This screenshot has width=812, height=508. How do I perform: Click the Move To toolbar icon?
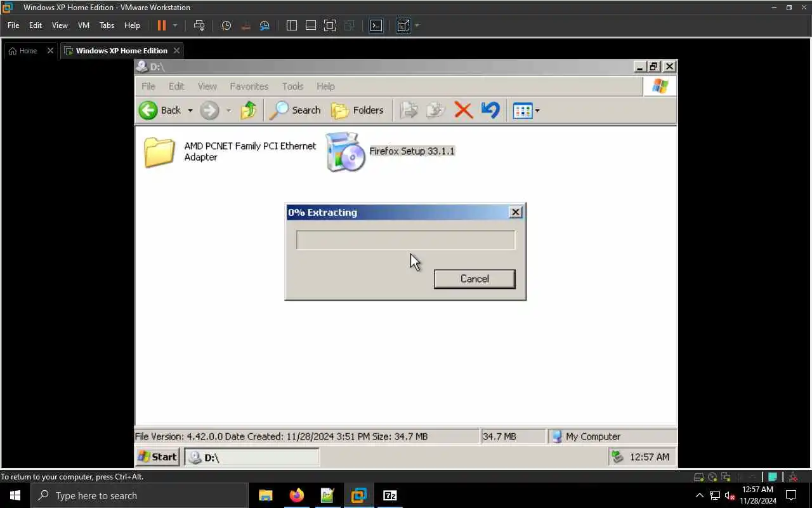point(409,110)
